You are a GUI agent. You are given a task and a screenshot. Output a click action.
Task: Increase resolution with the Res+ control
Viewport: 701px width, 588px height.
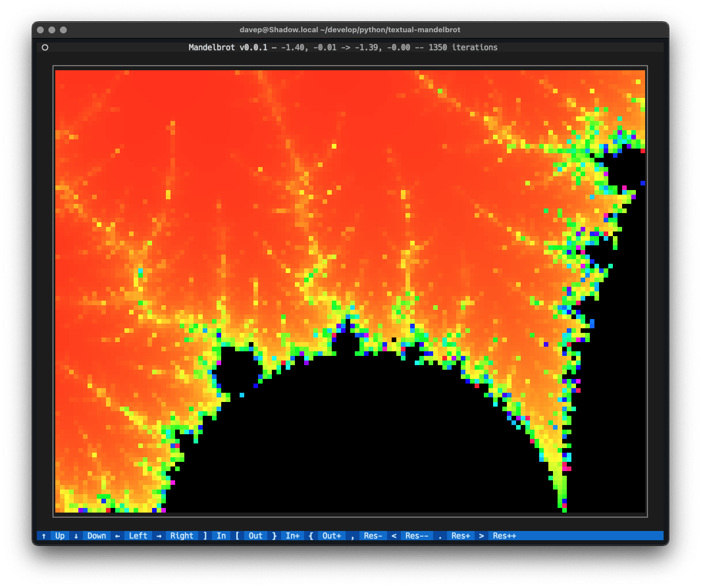click(x=460, y=536)
